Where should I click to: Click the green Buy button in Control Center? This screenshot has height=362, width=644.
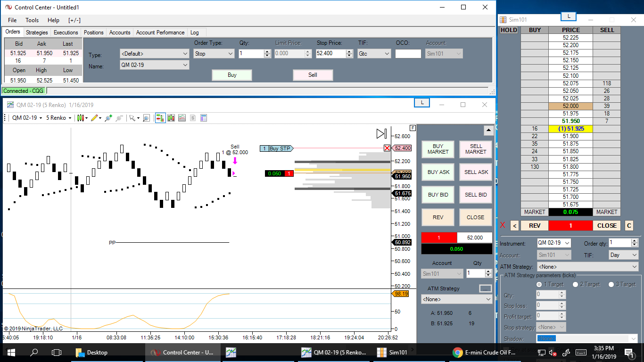click(x=232, y=75)
